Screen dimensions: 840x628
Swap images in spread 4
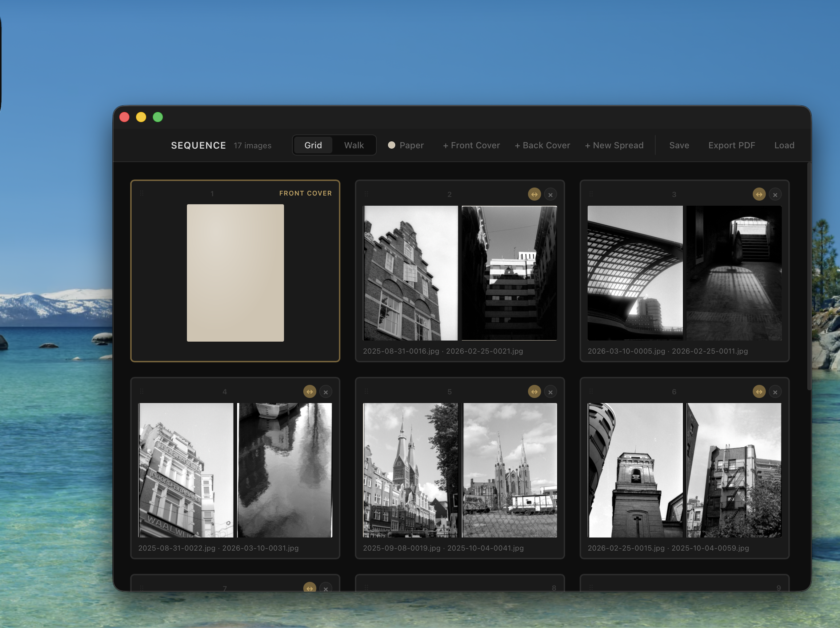pyautogui.click(x=309, y=391)
